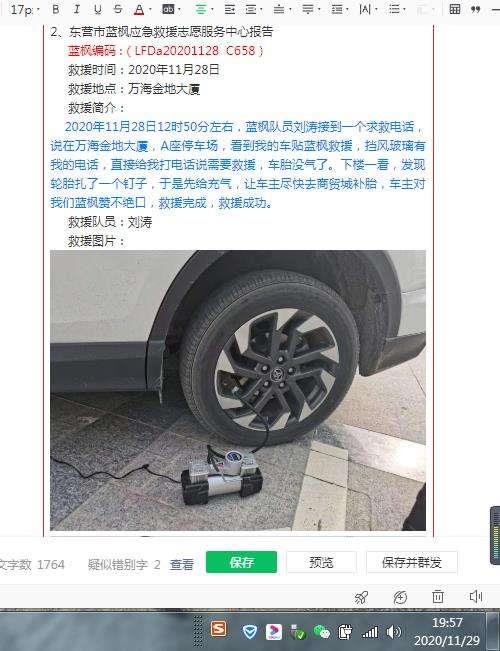
Task: Select the text background highlight icon
Action: tap(168, 10)
